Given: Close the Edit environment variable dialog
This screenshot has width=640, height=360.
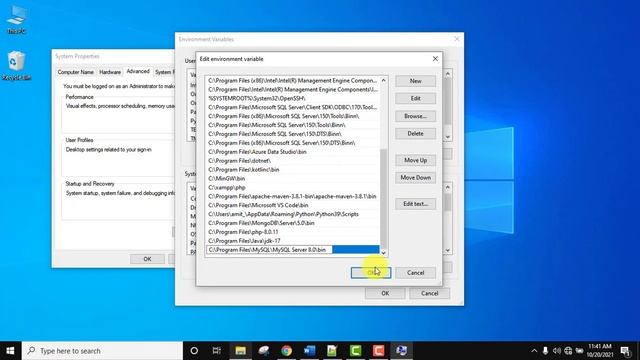Looking at the screenshot, I should 435,59.
